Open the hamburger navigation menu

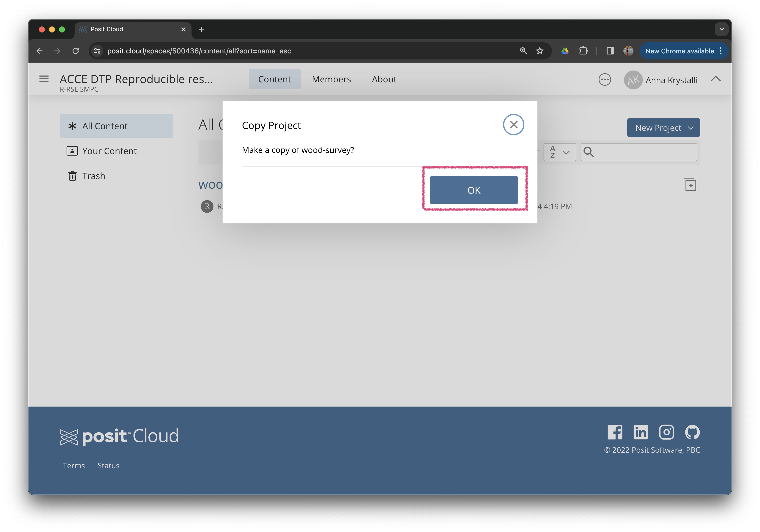(x=44, y=79)
